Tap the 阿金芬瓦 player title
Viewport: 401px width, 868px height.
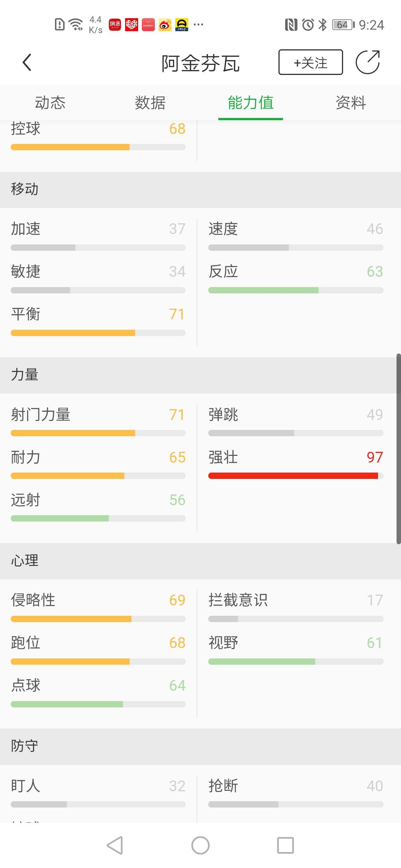point(200,63)
